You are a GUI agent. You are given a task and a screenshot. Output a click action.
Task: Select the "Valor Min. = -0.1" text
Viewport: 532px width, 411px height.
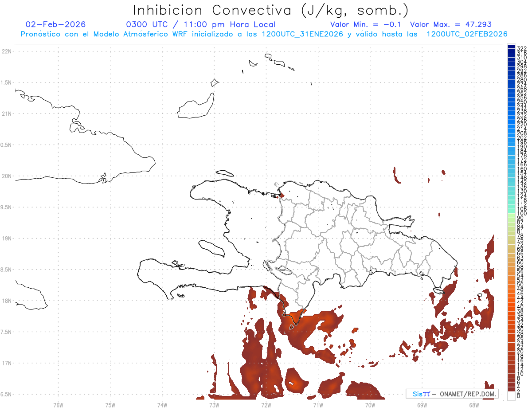point(367,24)
